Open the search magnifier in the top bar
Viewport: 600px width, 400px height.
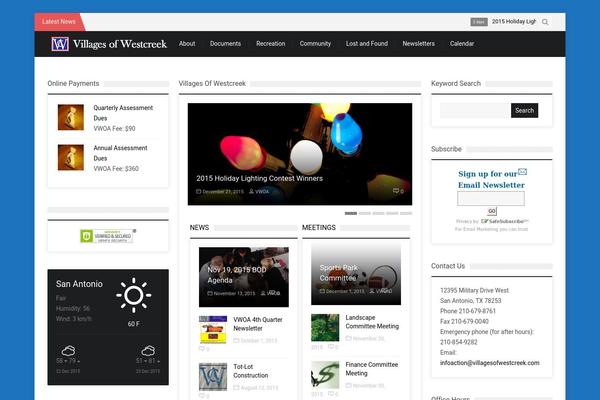545,22
